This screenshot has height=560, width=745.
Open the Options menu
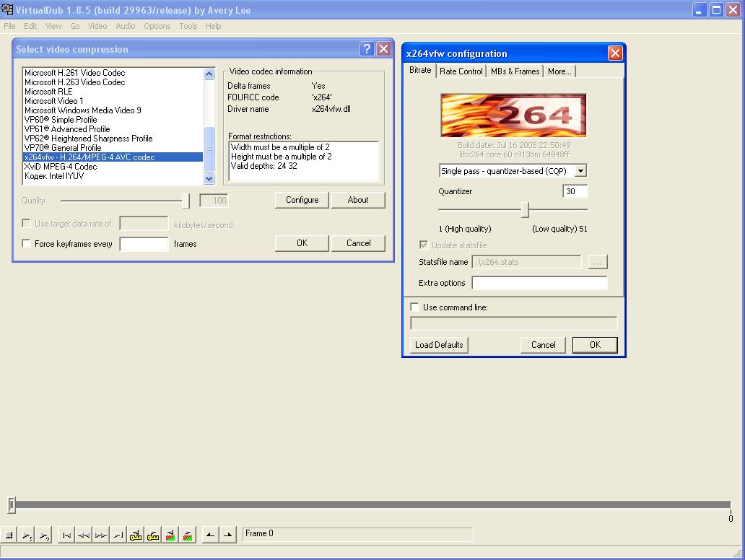157,26
